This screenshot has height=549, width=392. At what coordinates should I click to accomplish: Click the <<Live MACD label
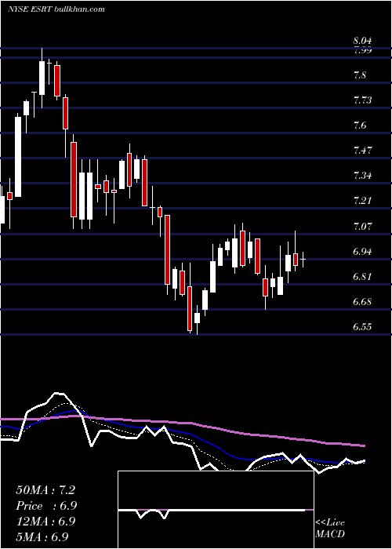click(330, 528)
